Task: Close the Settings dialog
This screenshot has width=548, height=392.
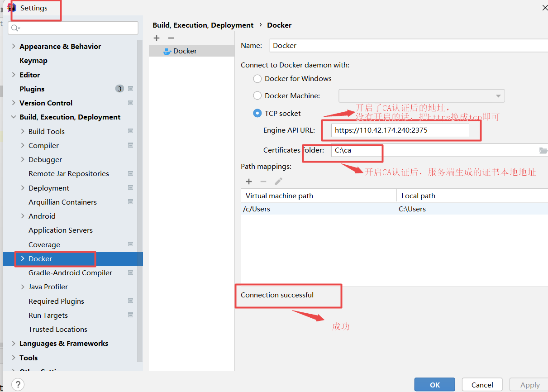Action: click(544, 8)
